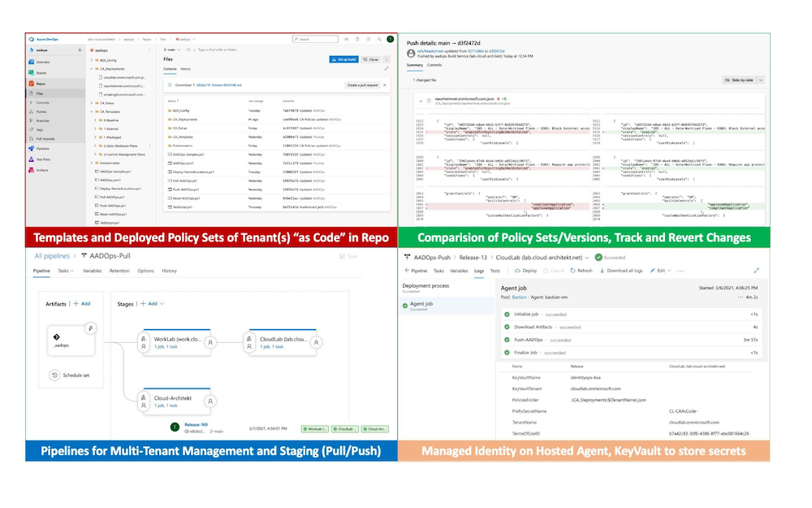Screen dimensions: 812x508
Task: Dismiss the Committed notification banner
Action: tap(385, 85)
